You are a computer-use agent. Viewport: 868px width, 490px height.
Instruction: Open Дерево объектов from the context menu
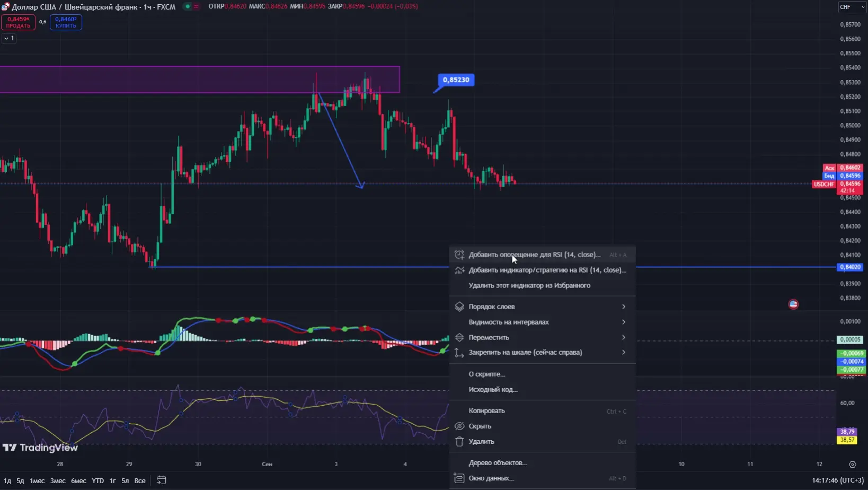(497, 462)
